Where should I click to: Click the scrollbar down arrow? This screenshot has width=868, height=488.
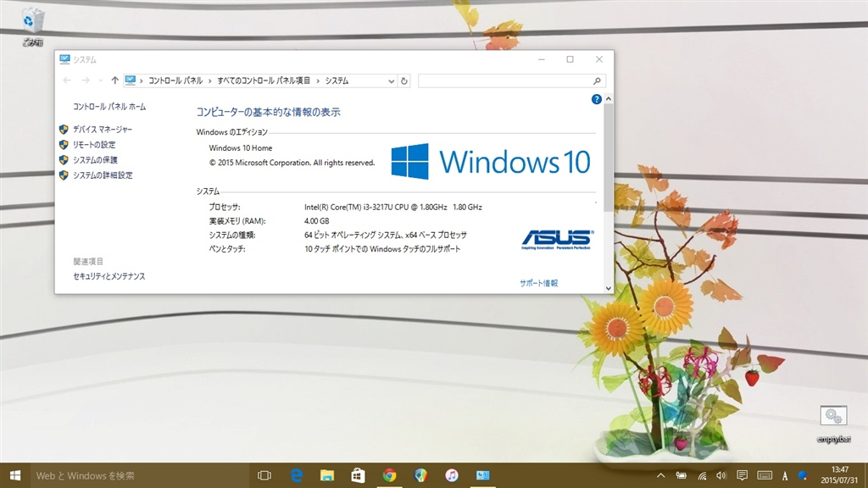pyautogui.click(x=609, y=288)
